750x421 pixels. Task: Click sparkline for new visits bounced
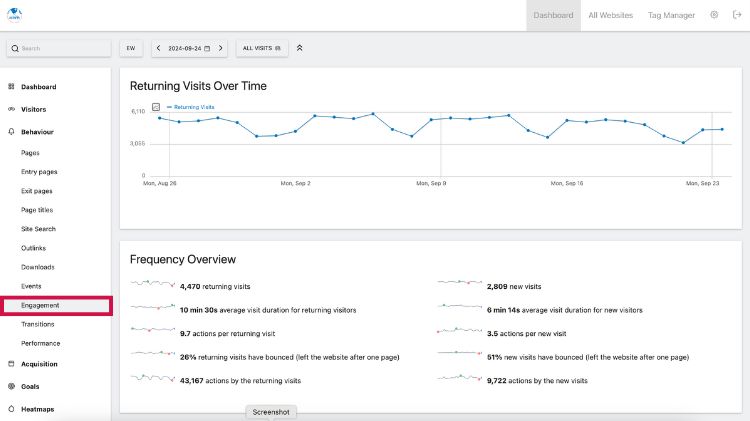point(460,353)
